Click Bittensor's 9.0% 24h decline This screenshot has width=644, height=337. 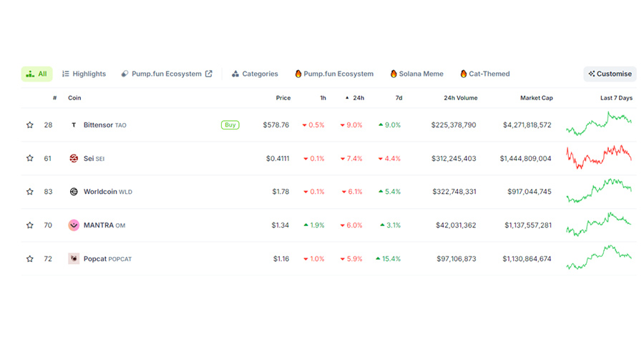(x=351, y=124)
